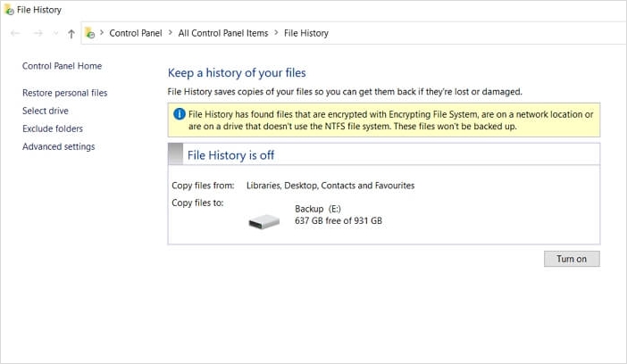Expand the chevron before Control Panel breadcrumb

[x=102, y=33]
